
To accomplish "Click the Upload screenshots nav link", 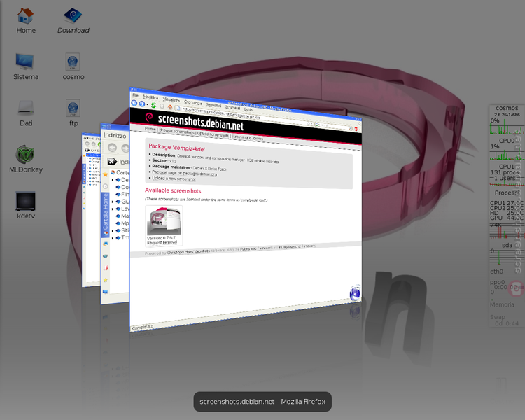I will [213, 134].
